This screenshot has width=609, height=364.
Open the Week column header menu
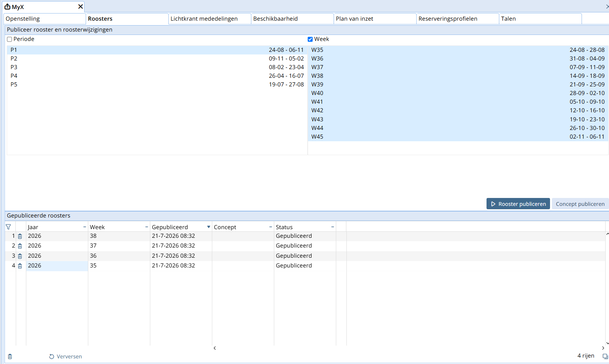point(147,227)
